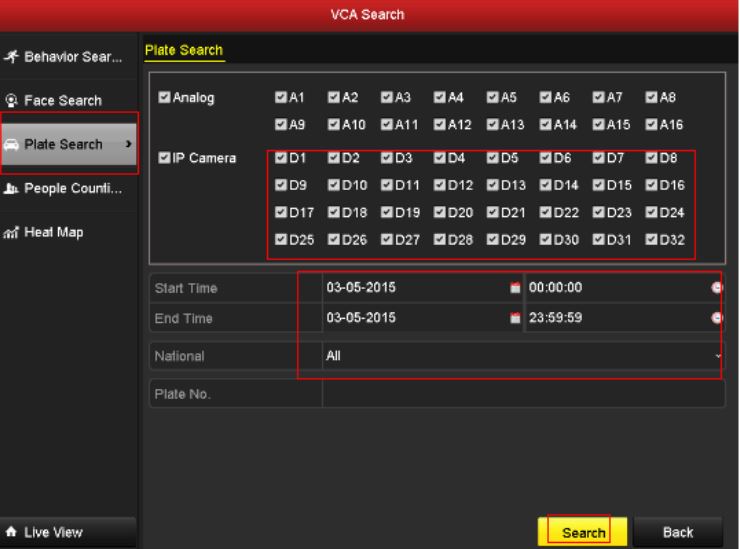740x549 pixels.
Task: Uncheck IP camera channel D22
Action: [x=545, y=212]
